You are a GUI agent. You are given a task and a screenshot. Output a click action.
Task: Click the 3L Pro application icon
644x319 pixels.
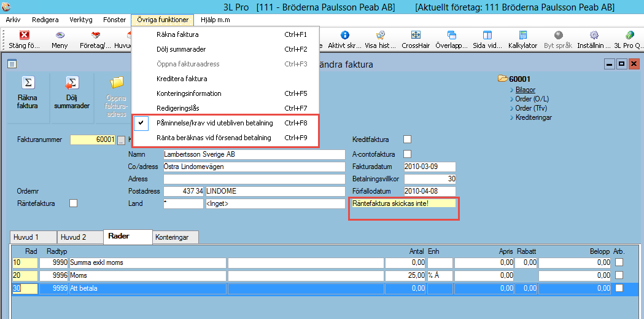pos(6,7)
